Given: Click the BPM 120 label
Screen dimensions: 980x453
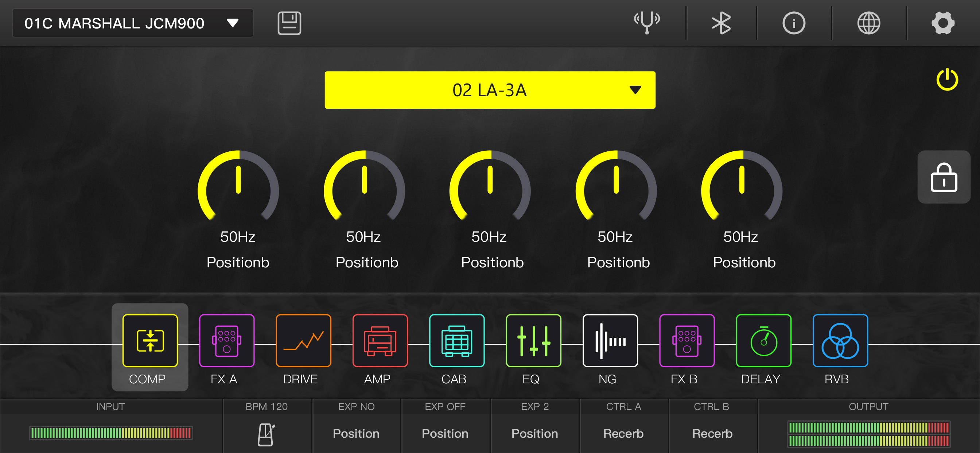Looking at the screenshot, I should pos(266,407).
